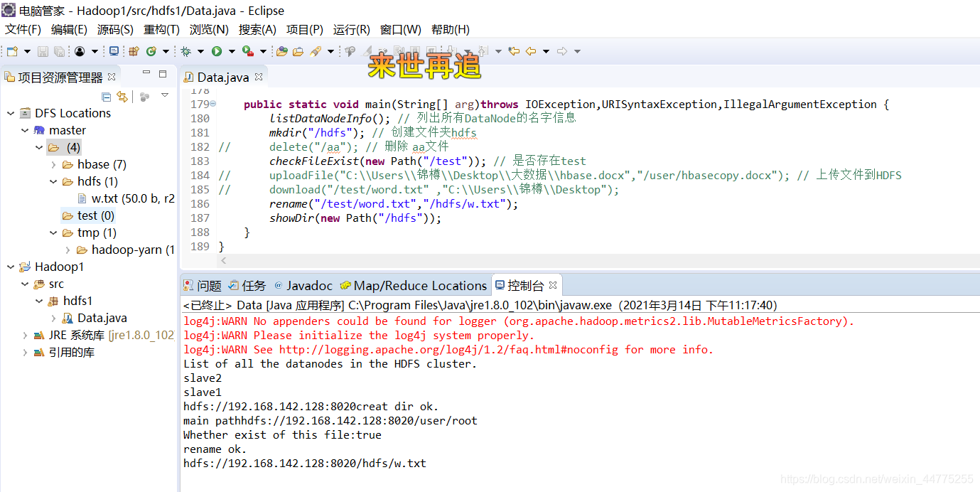Click the Save icon in the toolbar
The image size is (980, 492).
tap(43, 51)
